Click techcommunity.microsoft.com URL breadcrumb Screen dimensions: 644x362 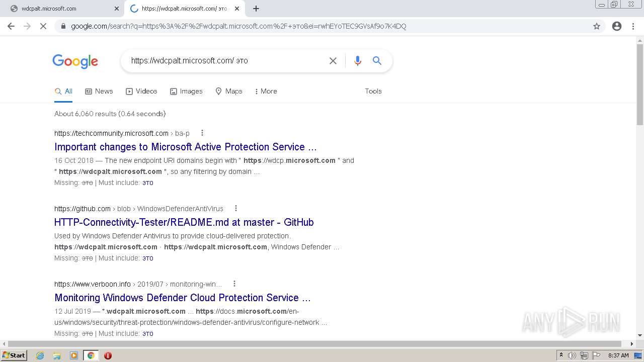(x=111, y=133)
